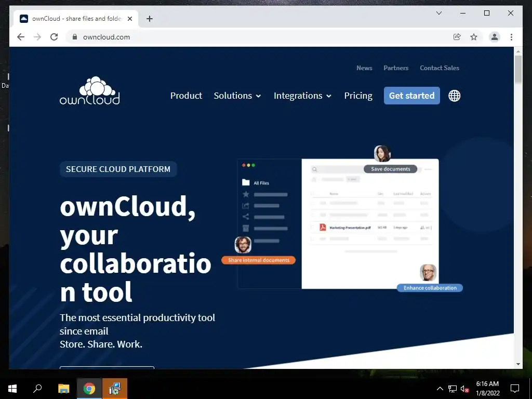Click the browser forward arrow
Image resolution: width=532 pixels, height=399 pixels.
[x=37, y=37]
